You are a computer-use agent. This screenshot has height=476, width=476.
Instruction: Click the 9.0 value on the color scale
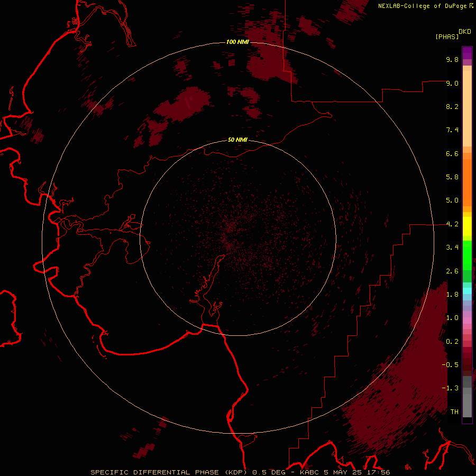(452, 83)
